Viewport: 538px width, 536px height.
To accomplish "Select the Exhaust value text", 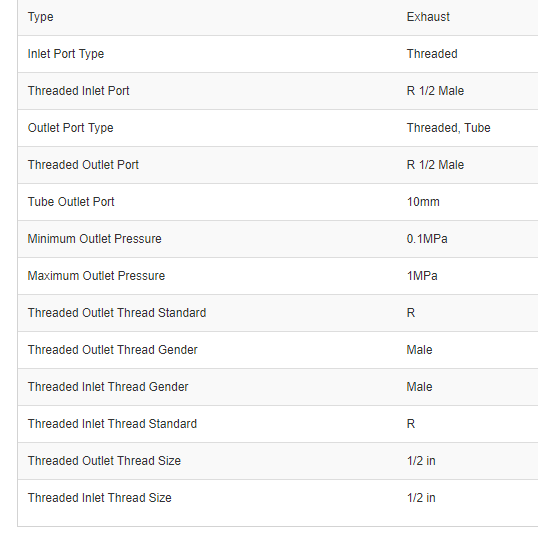I will [x=428, y=17].
